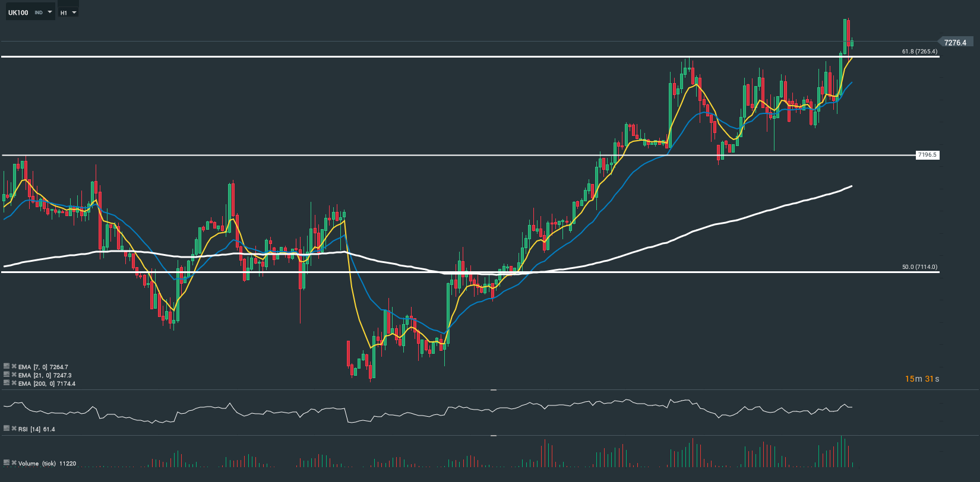
Task: Remove the EMA 200 indicator with X
Action: pos(14,383)
